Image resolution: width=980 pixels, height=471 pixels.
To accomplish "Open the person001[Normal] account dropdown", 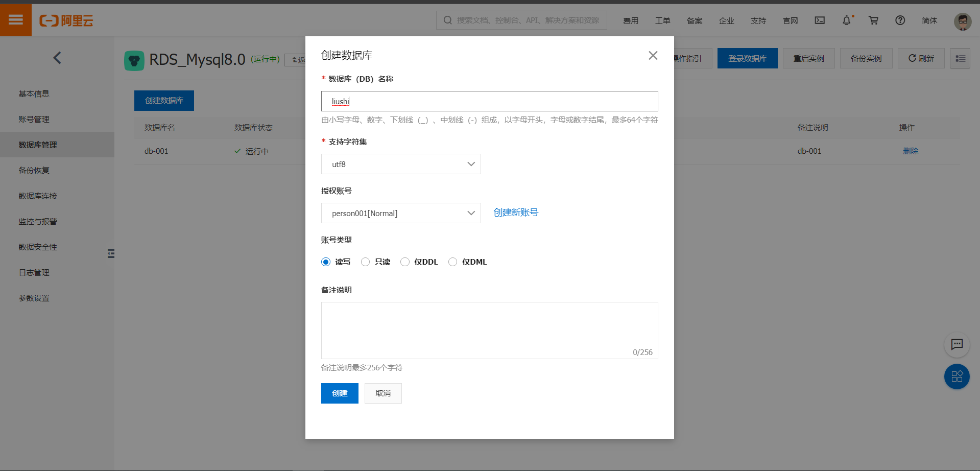I will tap(401, 213).
